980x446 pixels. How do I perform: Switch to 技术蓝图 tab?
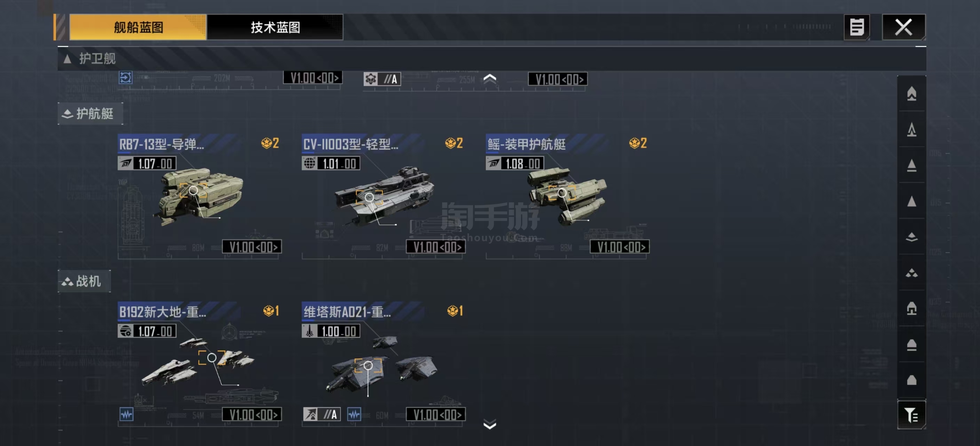(275, 27)
